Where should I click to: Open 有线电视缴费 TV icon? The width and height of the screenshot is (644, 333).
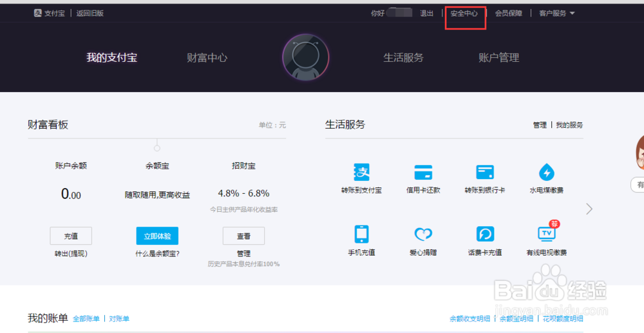(x=547, y=233)
